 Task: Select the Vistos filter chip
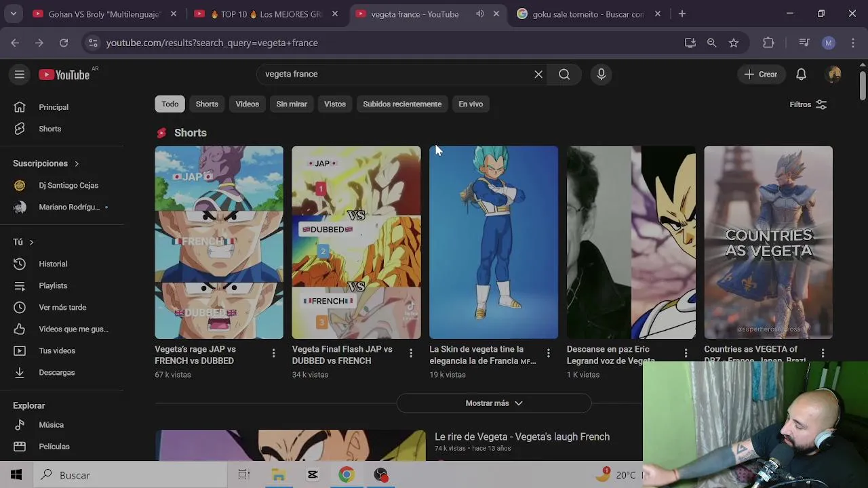click(335, 104)
